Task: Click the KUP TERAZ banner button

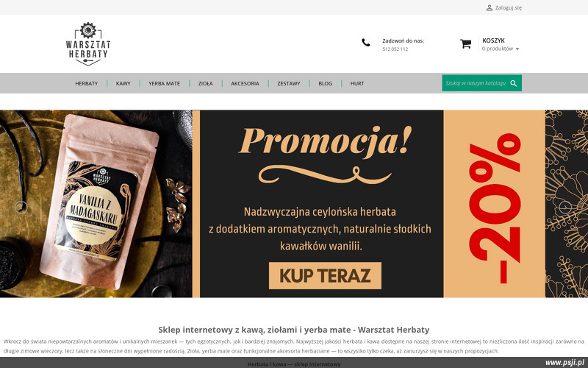Action: (x=325, y=275)
